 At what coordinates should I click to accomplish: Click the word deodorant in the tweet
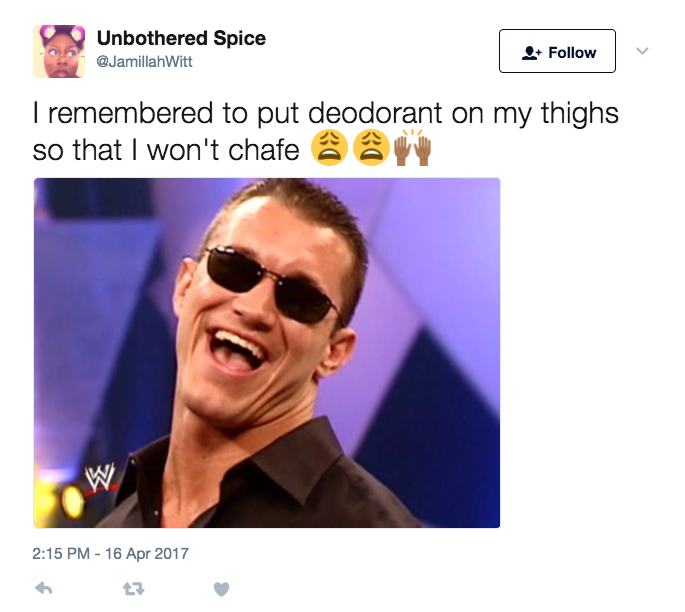coord(375,113)
